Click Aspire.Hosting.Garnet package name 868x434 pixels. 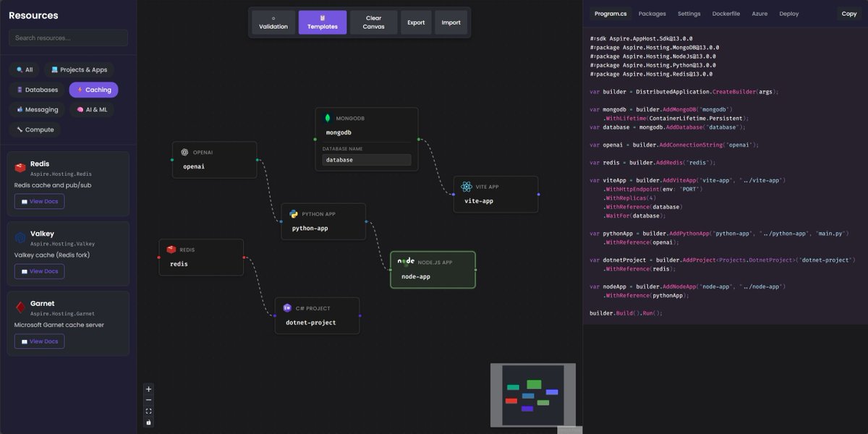pos(62,314)
